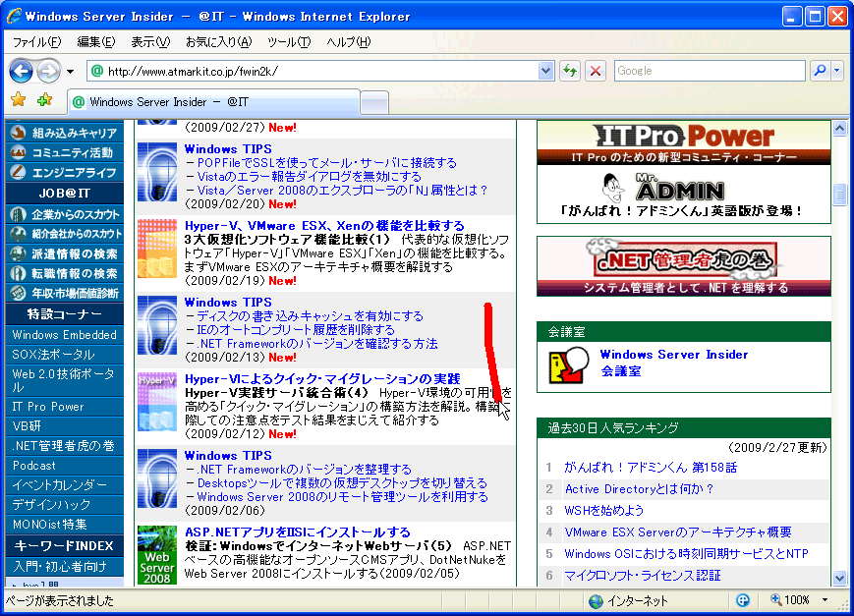Click the red Stop X icon
This screenshot has width=854, height=616.
point(596,71)
